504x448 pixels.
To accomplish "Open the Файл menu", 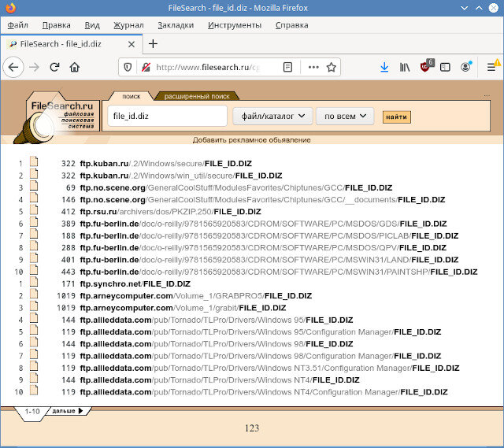I will point(17,25).
